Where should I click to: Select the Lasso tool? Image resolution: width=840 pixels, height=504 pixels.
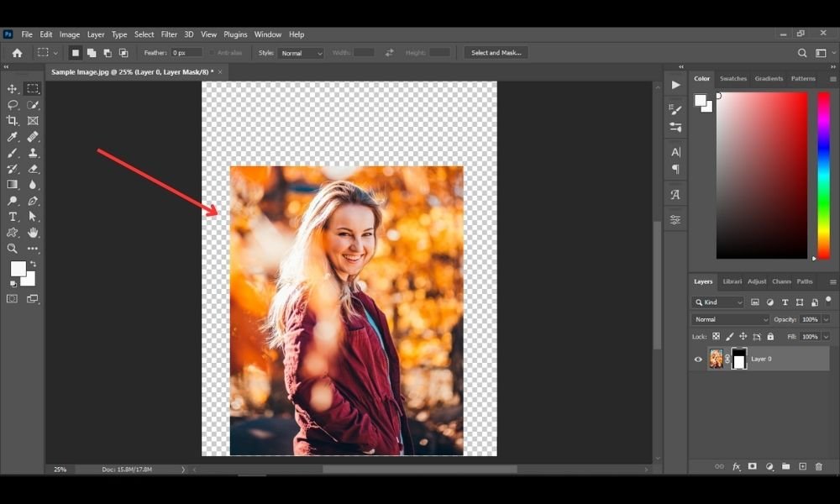point(12,104)
